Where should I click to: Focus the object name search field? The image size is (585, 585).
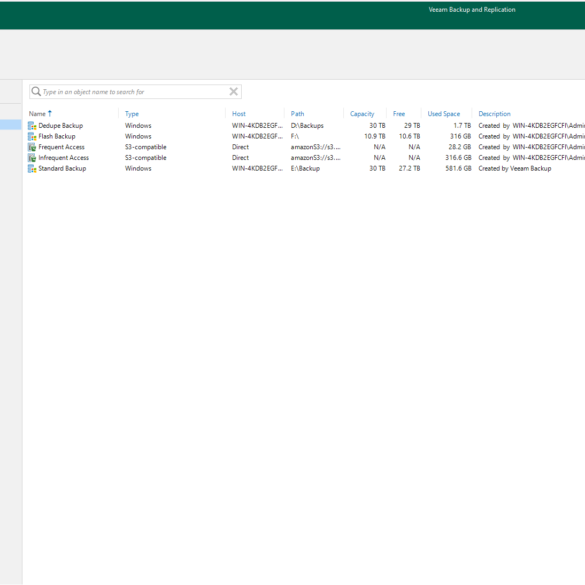point(135,92)
